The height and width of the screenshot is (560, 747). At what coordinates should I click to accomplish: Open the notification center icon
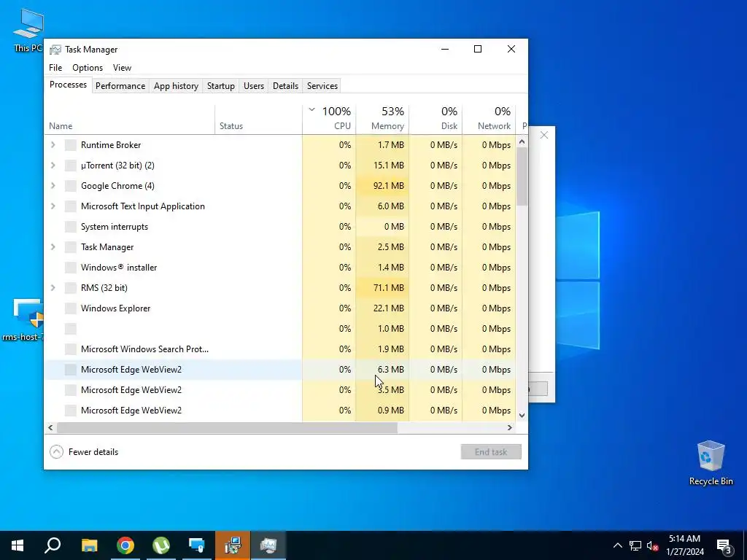point(724,545)
